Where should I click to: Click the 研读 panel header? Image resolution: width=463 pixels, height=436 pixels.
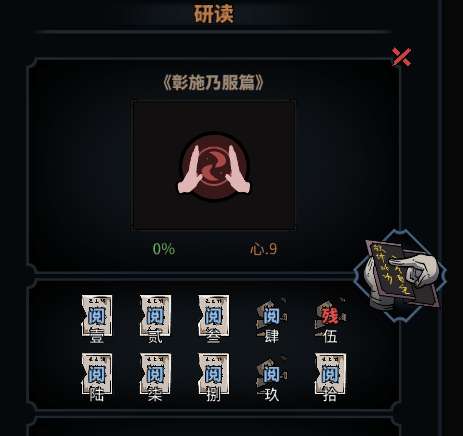pyautogui.click(x=213, y=14)
